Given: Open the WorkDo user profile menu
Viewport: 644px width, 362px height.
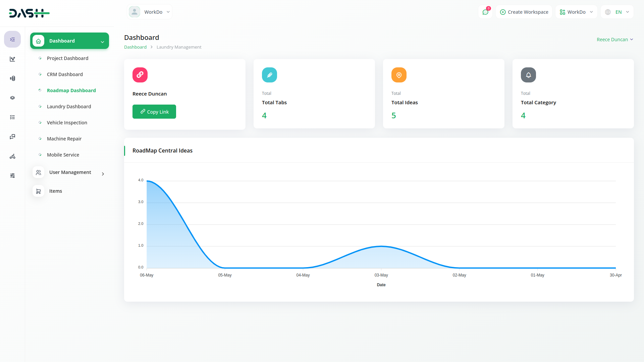Looking at the screenshot, I should (x=150, y=12).
